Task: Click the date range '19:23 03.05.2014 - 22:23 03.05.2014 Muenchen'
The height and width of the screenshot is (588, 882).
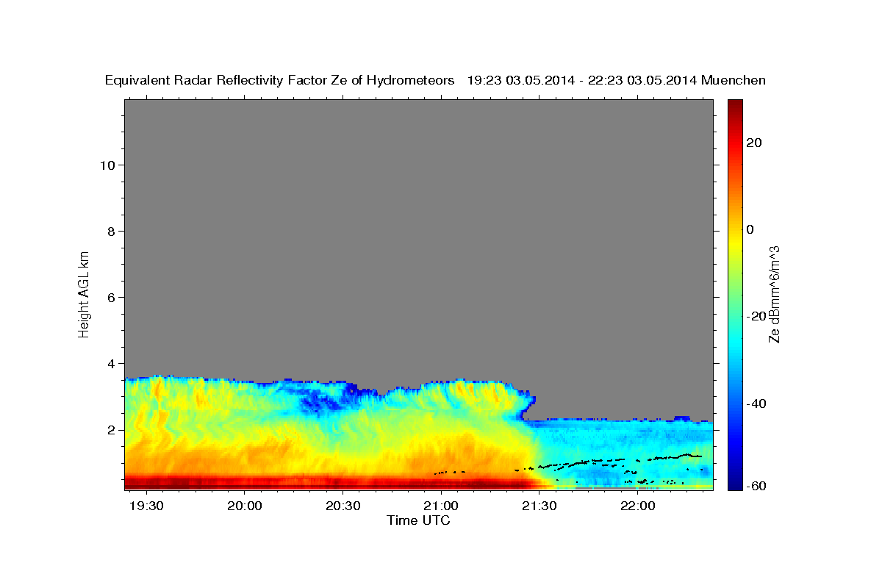Action: (617, 80)
